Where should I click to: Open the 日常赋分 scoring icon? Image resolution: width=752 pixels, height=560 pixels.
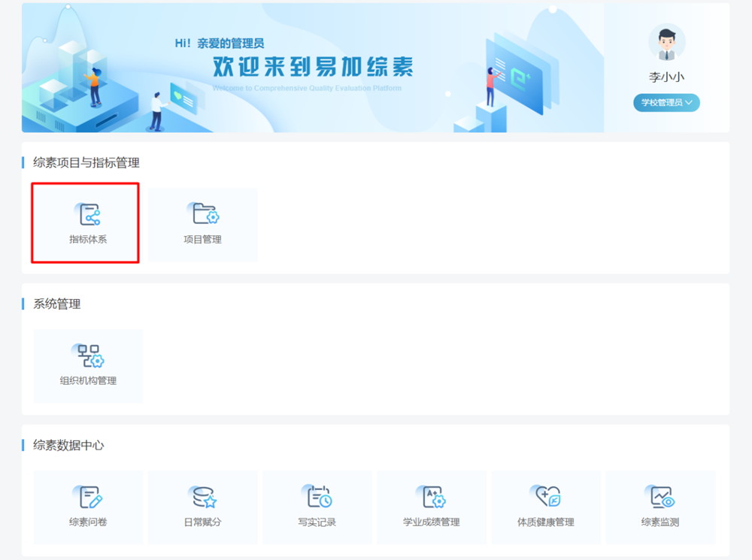pyautogui.click(x=202, y=497)
